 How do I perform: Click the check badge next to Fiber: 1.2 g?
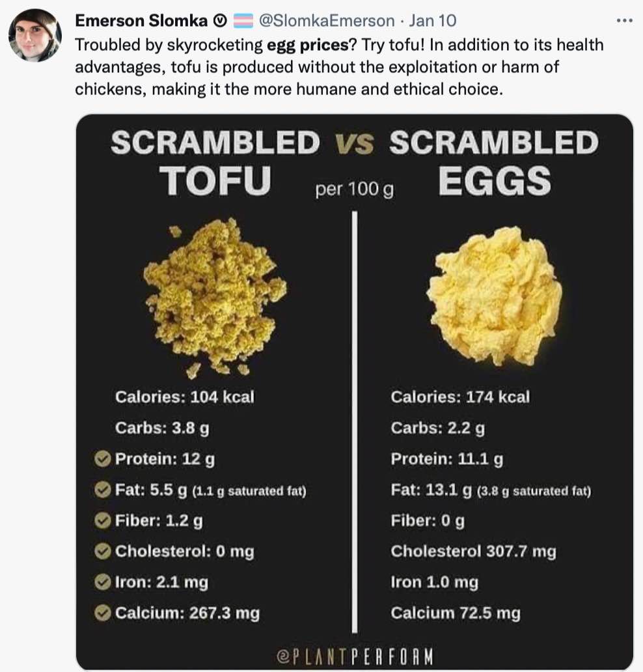point(102,520)
